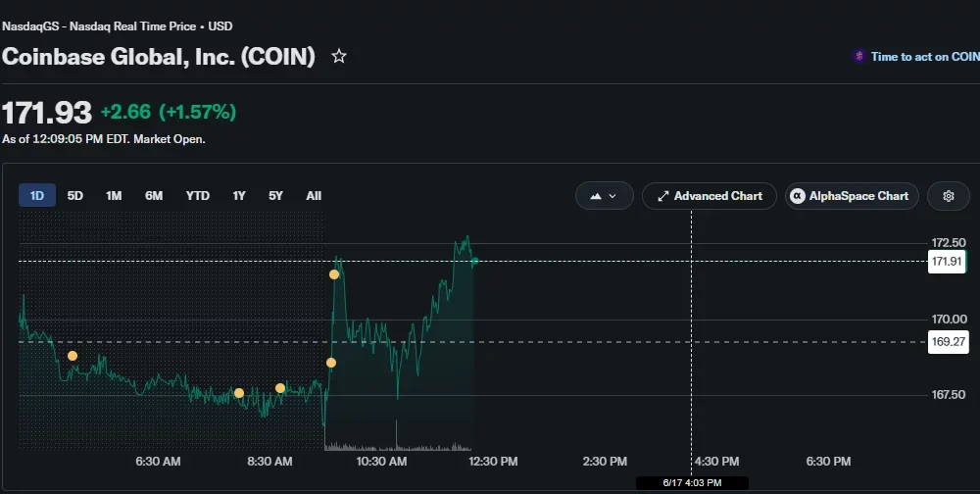Screen dimensions: 980x494
Task: Open the Time to act on COIN link
Action: tap(925, 56)
